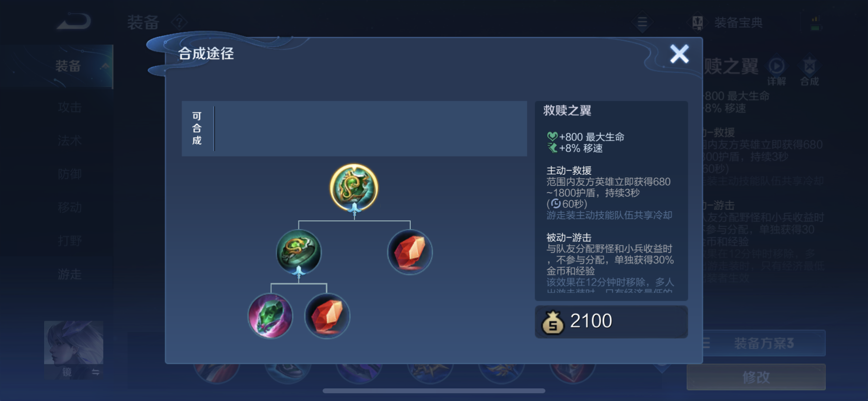This screenshot has height=401, width=868.
Task: Open the list menu icon in header
Action: click(642, 22)
